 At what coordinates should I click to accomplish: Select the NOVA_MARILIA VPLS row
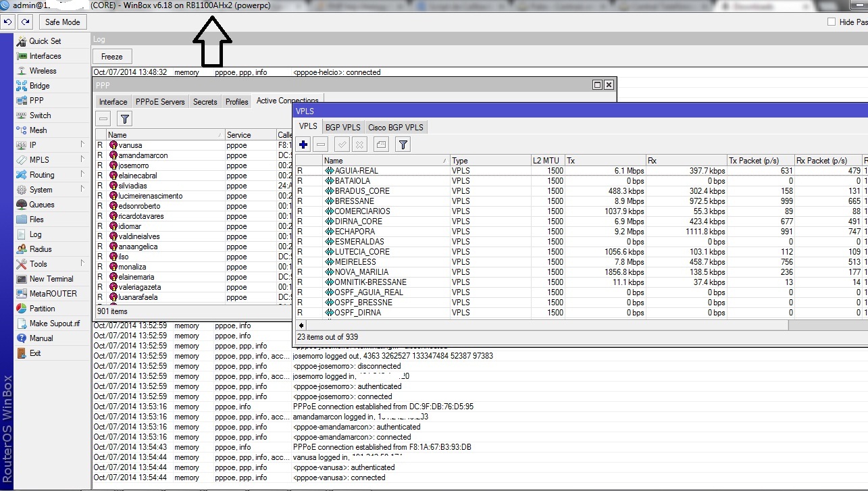[582, 272]
